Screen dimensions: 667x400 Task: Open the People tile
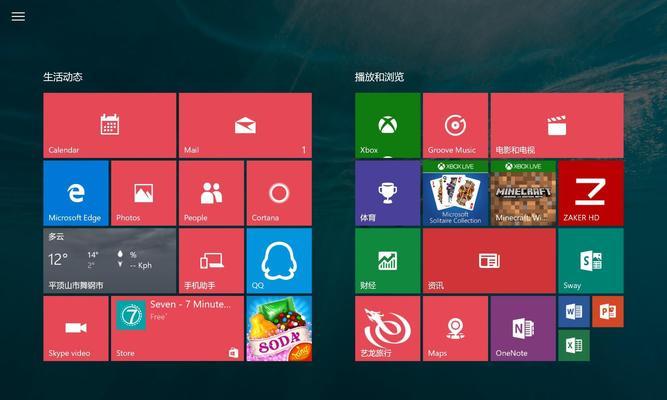pyautogui.click(x=211, y=193)
